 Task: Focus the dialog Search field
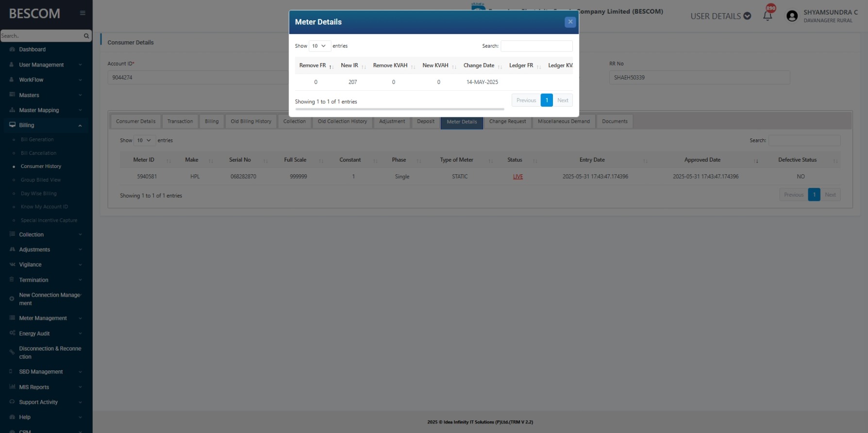(536, 46)
